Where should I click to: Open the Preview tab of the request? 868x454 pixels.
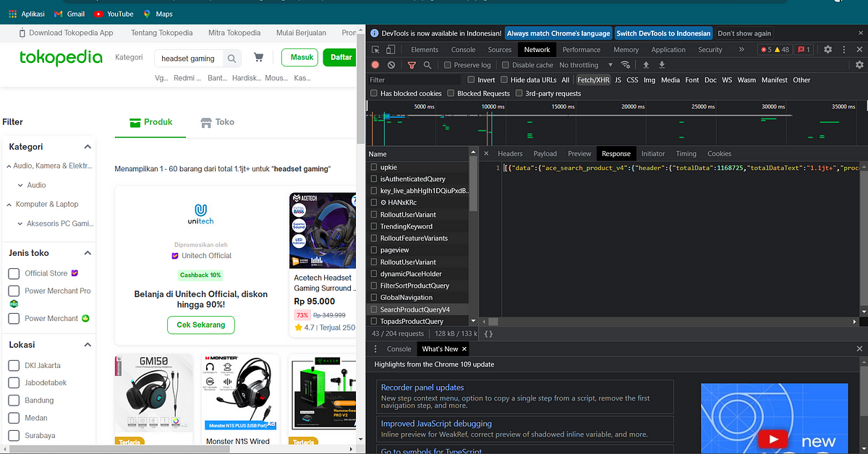pos(579,153)
